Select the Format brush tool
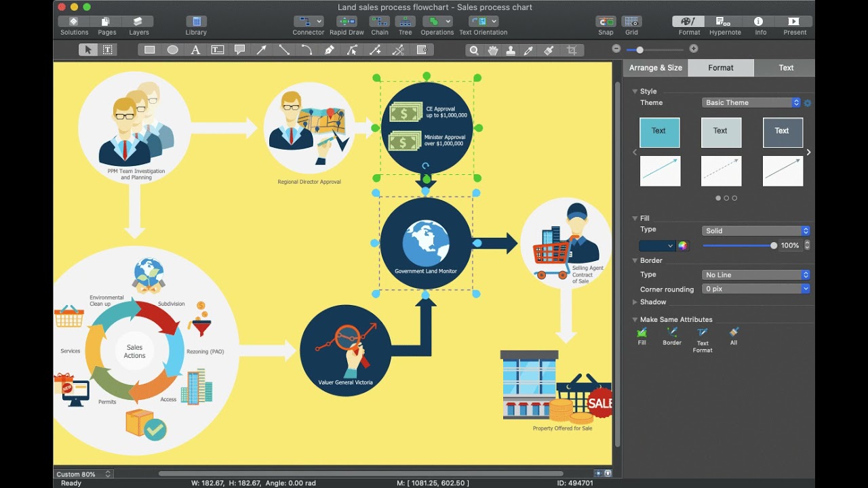The image size is (868, 488). point(549,49)
